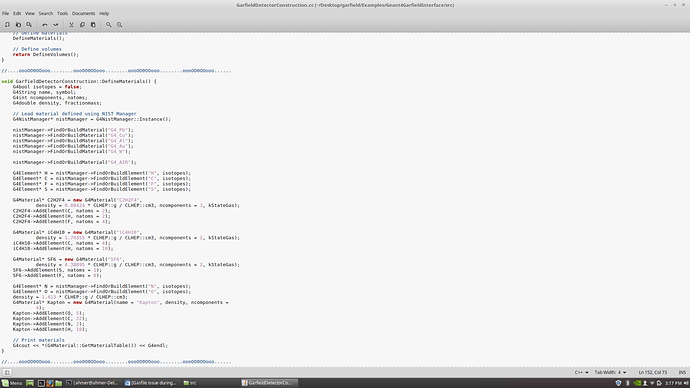Open the file manager panel launcher

(59, 383)
